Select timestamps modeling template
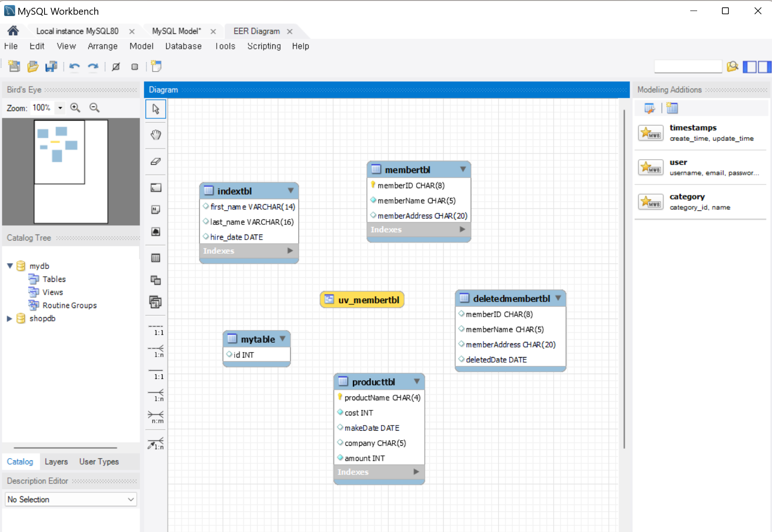 pos(701,133)
